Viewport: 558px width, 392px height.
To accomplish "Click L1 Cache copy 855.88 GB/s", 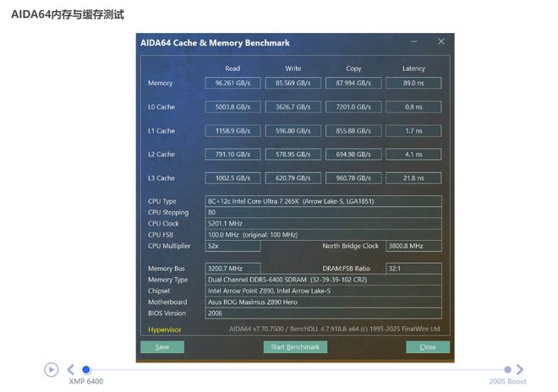I will [x=353, y=131].
